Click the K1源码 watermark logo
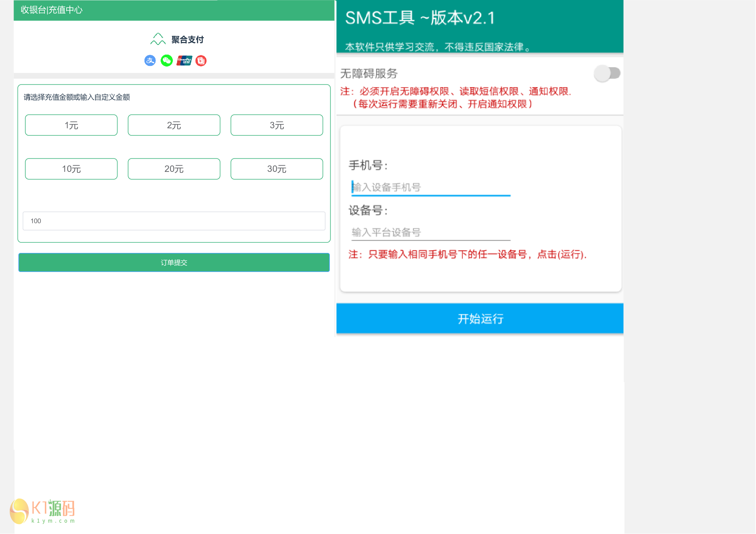This screenshot has width=756, height=534. tap(43, 511)
